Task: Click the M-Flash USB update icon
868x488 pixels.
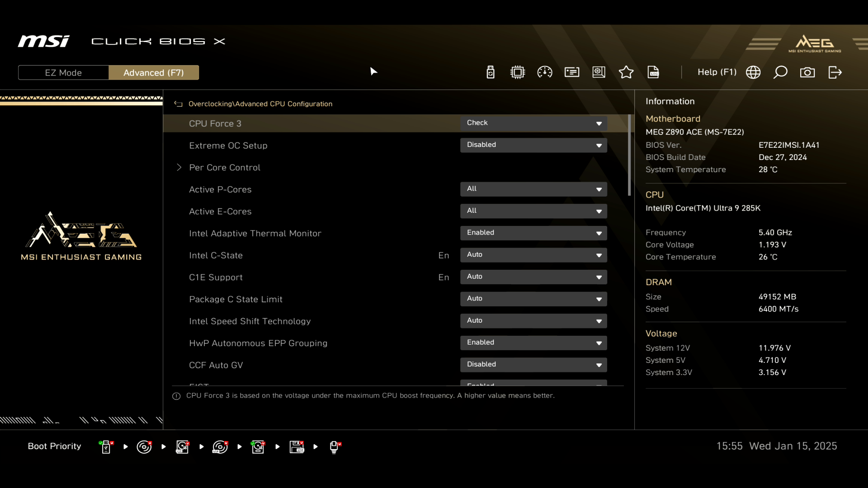Action: tap(491, 72)
